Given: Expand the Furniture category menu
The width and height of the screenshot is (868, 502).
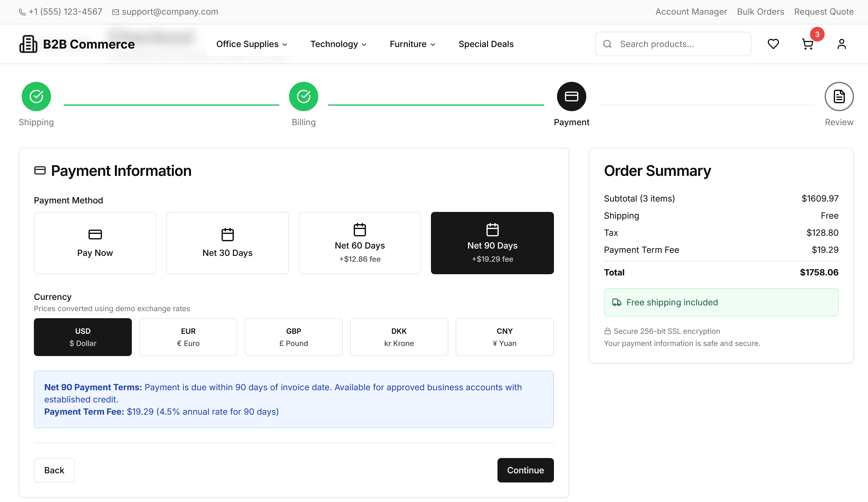Looking at the screenshot, I should (412, 44).
